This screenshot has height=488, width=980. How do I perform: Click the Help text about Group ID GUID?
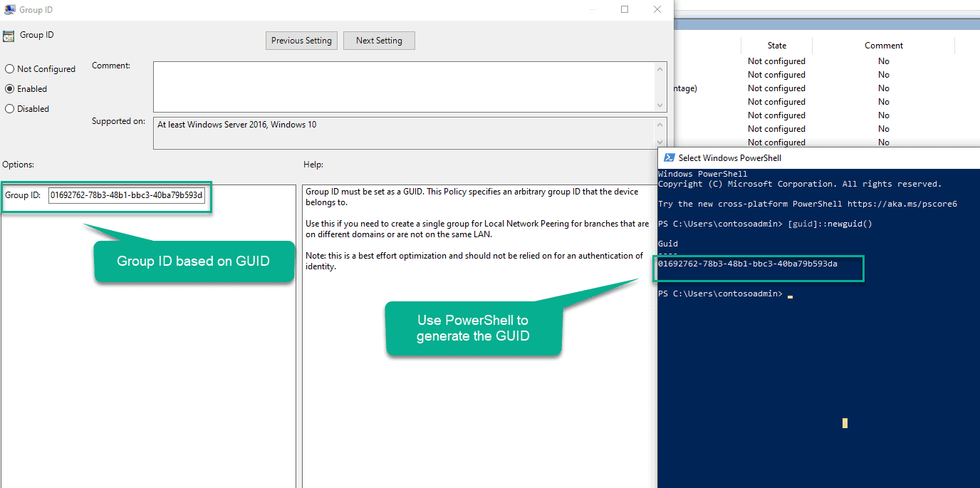(x=472, y=197)
